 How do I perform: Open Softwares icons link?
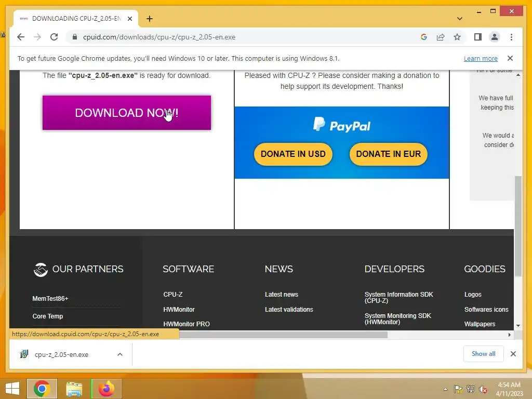coord(486,310)
